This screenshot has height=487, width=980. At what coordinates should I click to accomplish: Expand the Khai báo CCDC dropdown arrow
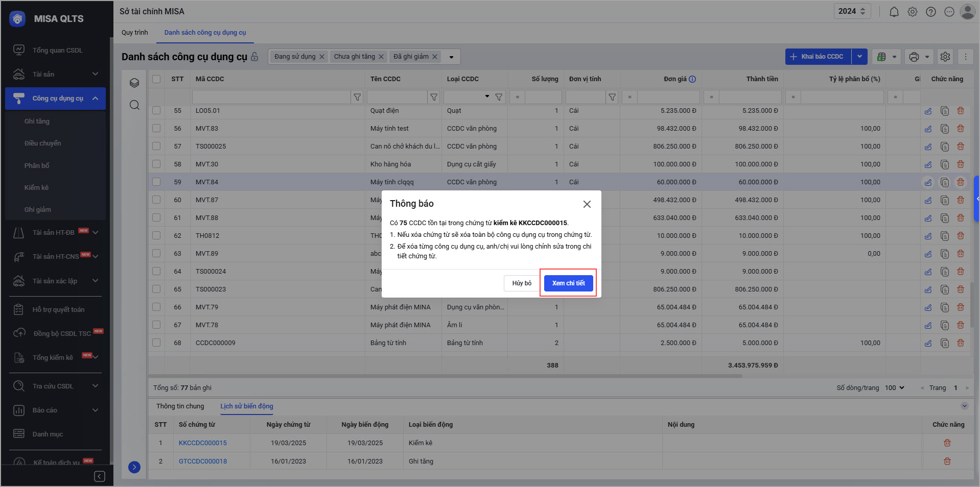[x=859, y=57]
